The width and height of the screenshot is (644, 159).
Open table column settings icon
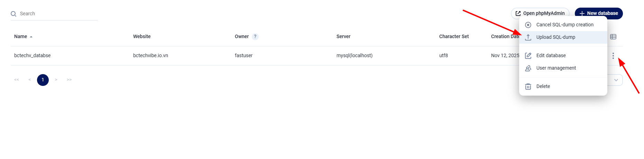point(613,37)
